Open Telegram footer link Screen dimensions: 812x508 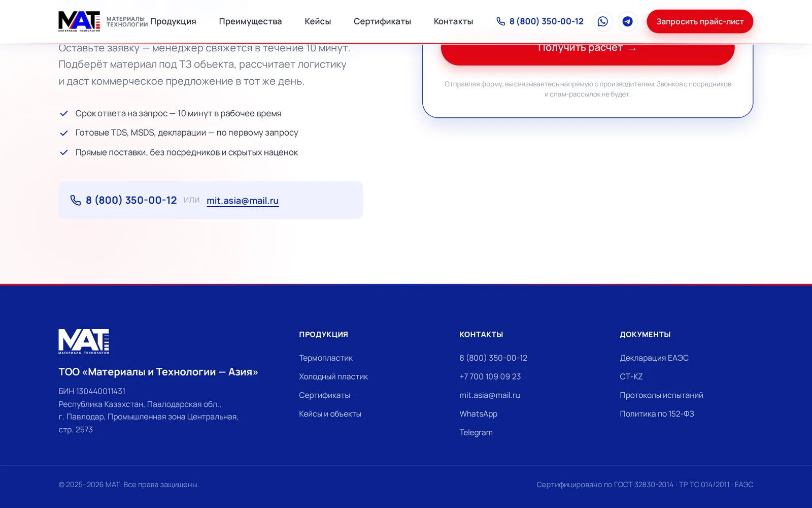476,432
